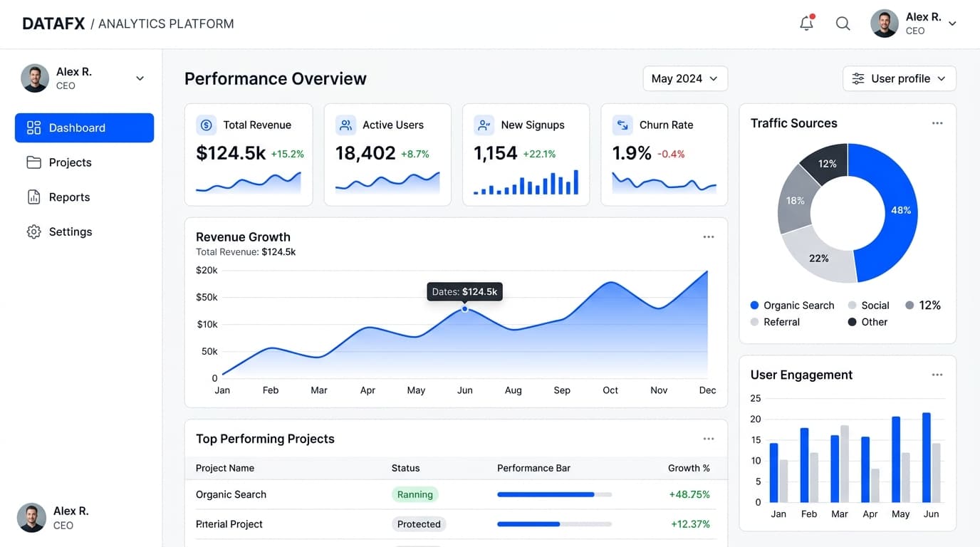The height and width of the screenshot is (547, 980).
Task: Click the Referral legend label
Action: [x=782, y=322]
